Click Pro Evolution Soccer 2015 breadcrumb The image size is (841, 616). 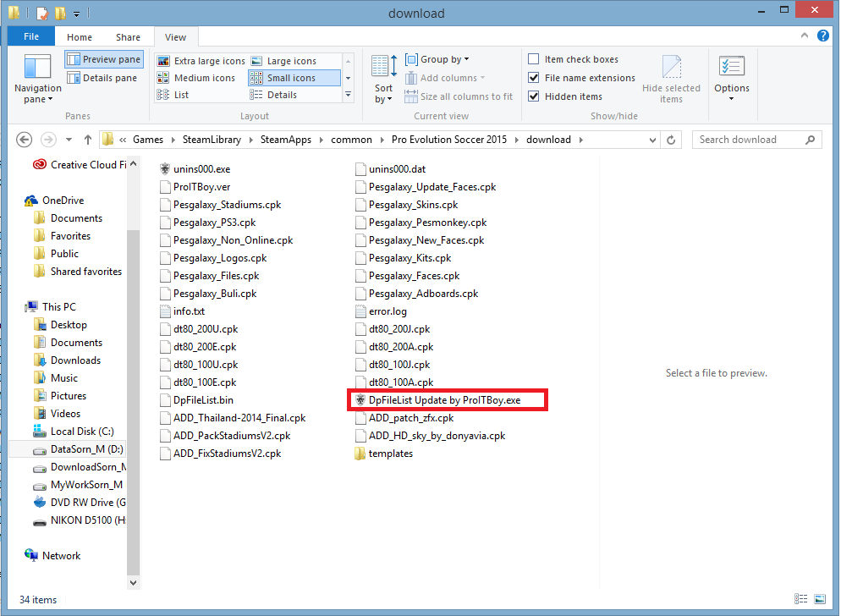[x=449, y=140]
